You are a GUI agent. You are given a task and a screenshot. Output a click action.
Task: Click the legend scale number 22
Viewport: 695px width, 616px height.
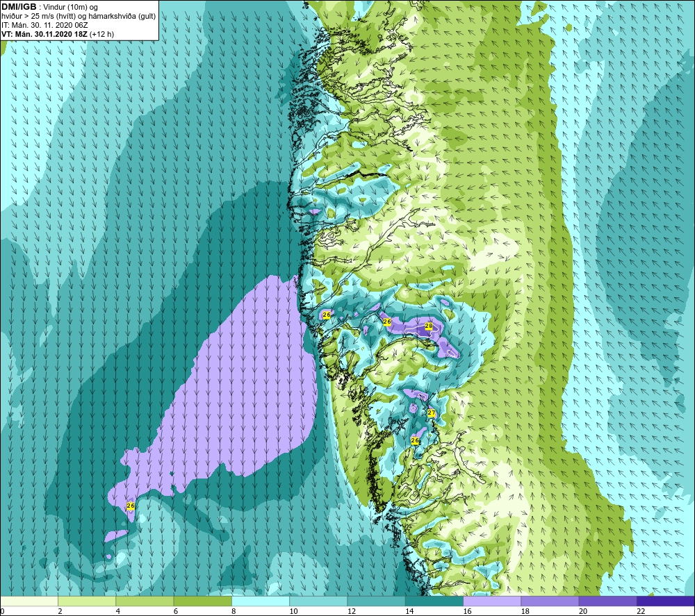coord(641,612)
